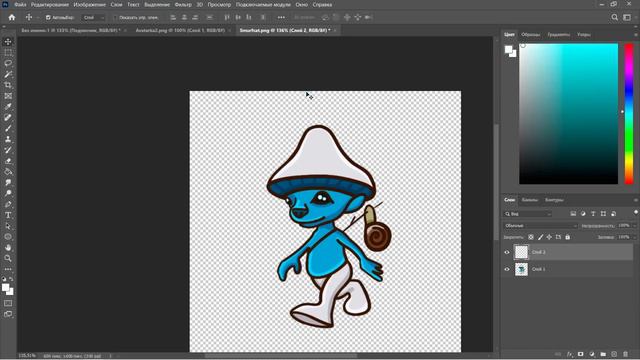This screenshot has width=640, height=360.
Task: Select the Clone Stamp tool
Action: pyautogui.click(x=8, y=139)
